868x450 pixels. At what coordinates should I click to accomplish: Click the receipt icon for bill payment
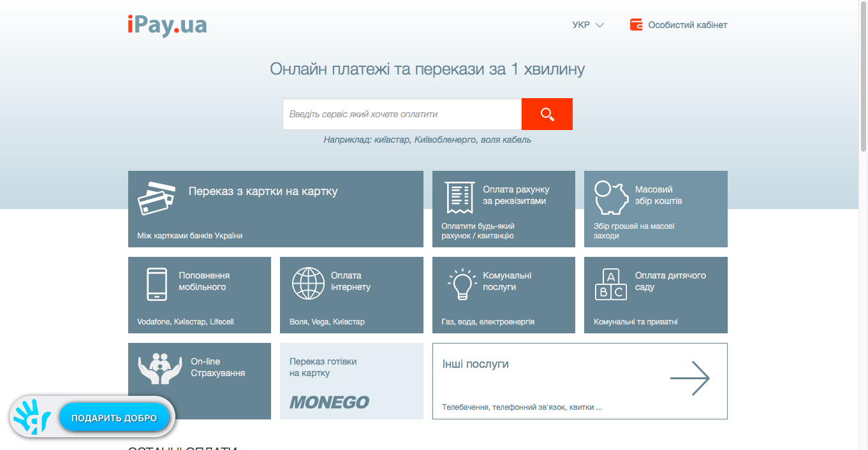(x=459, y=198)
